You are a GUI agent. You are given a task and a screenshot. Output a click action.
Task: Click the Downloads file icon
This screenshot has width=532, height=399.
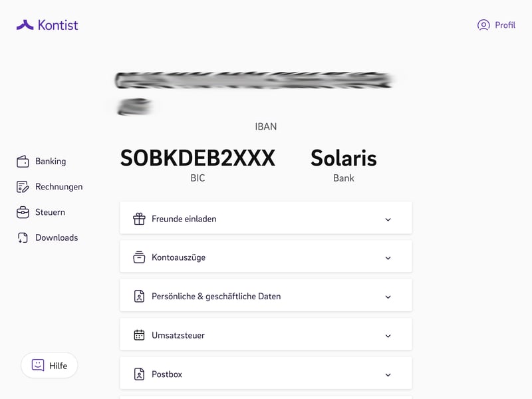23,237
